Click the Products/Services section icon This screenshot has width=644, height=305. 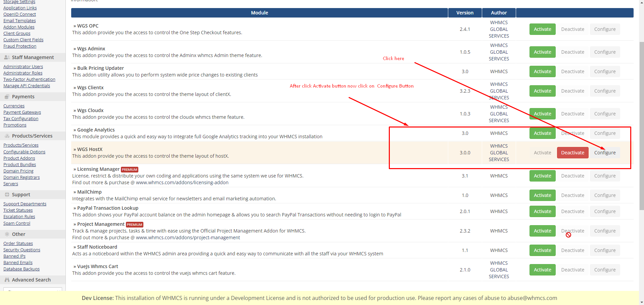click(x=7, y=136)
